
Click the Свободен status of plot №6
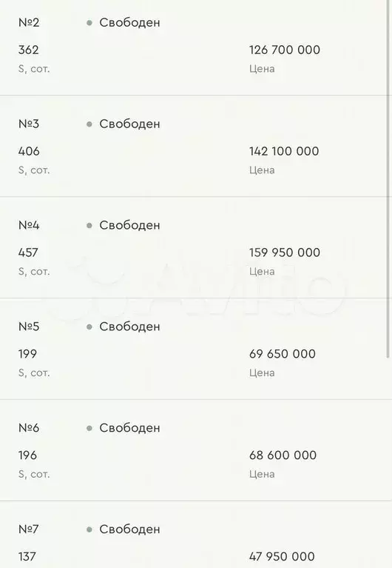[x=129, y=428]
